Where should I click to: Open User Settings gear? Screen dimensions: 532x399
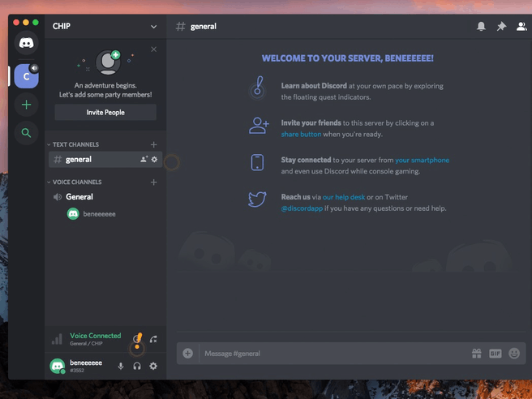point(153,366)
